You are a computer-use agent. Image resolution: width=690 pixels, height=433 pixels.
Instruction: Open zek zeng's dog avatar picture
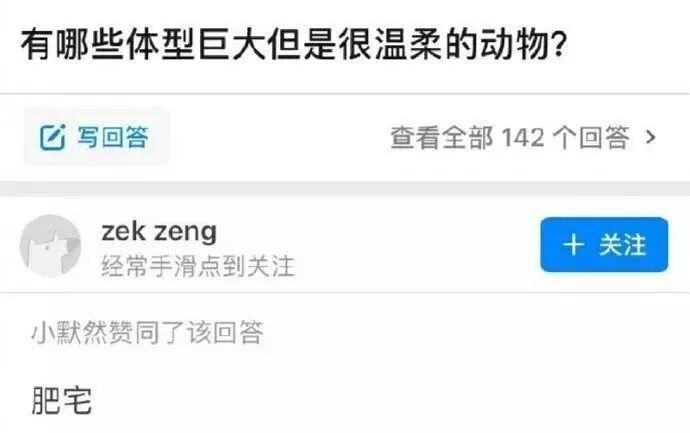pyautogui.click(x=51, y=246)
